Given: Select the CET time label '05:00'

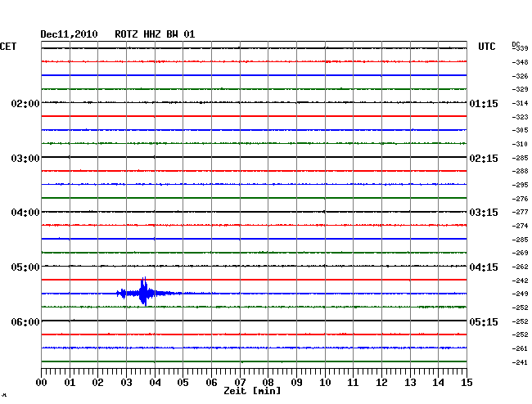Looking at the screenshot, I should (25, 267).
